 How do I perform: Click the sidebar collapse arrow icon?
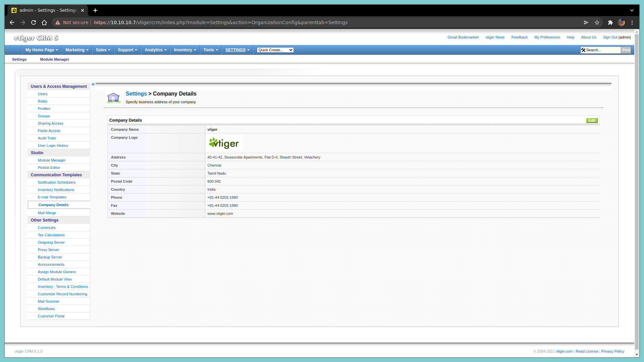click(93, 84)
